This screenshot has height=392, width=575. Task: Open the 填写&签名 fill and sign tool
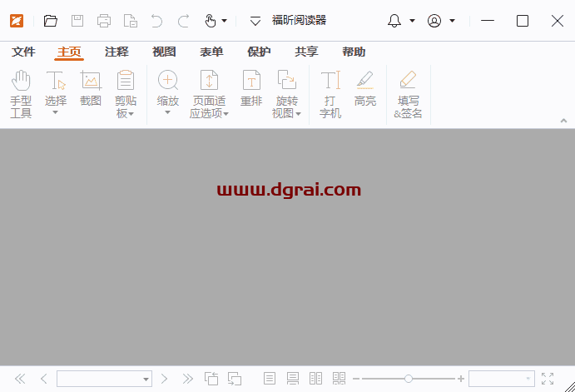(x=408, y=93)
